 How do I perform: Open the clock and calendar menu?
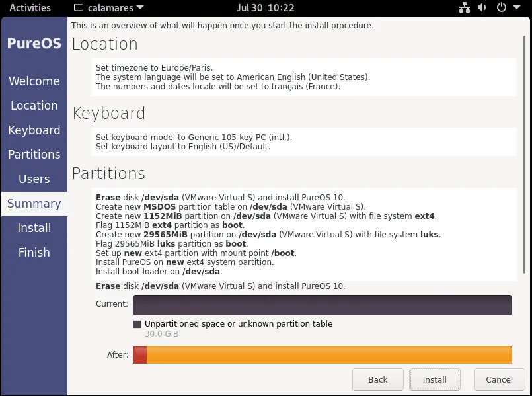click(265, 8)
